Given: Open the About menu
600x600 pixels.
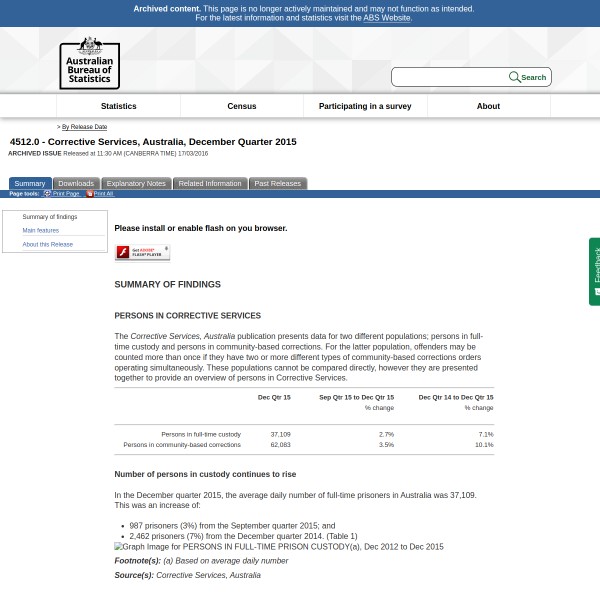Looking at the screenshot, I should tap(488, 106).
